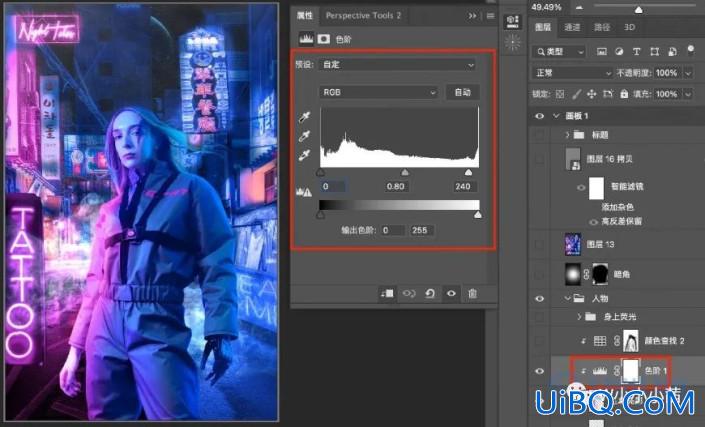The image size is (705, 427).
Task: Click the view previous state icon
Action: pos(409,294)
